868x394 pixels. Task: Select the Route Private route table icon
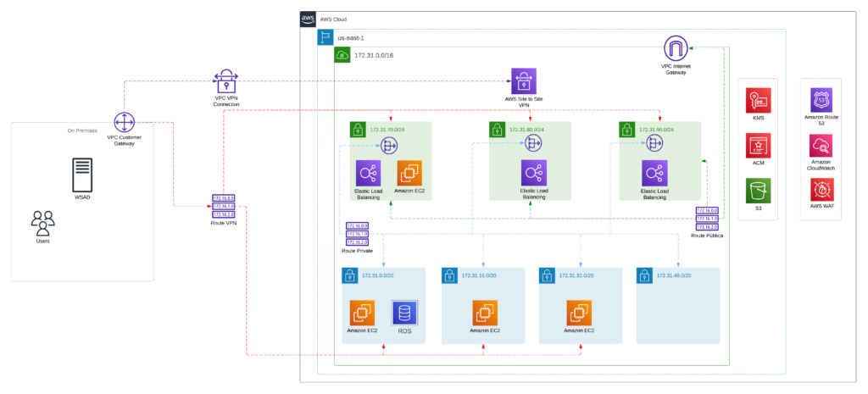point(357,234)
